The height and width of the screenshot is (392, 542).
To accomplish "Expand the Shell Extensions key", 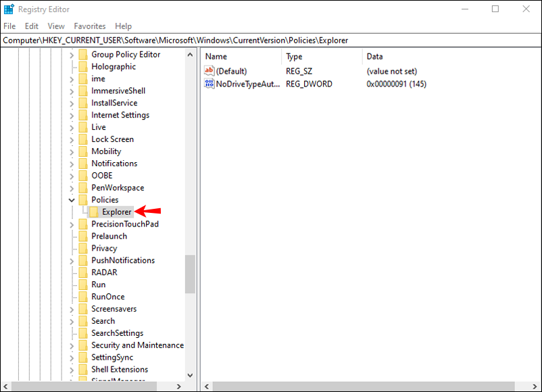I will coord(72,370).
